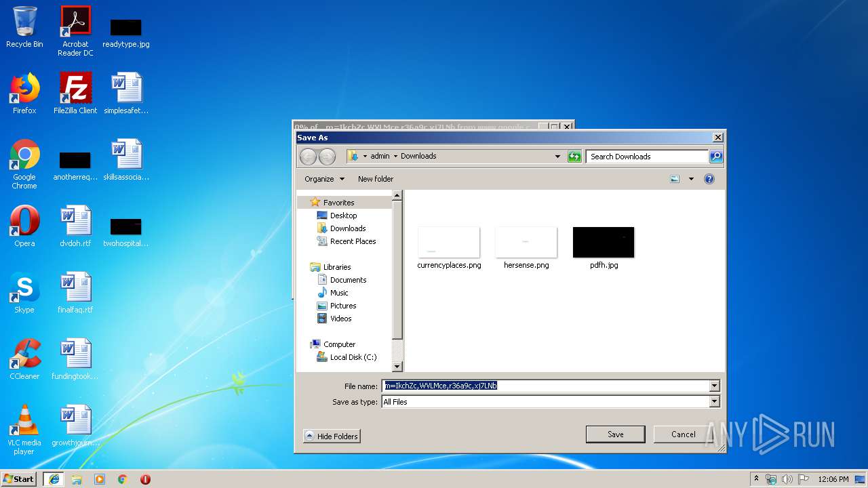Open the Opera desktop shortcut
Image resolution: width=868 pixels, height=488 pixels.
pyautogui.click(x=24, y=226)
